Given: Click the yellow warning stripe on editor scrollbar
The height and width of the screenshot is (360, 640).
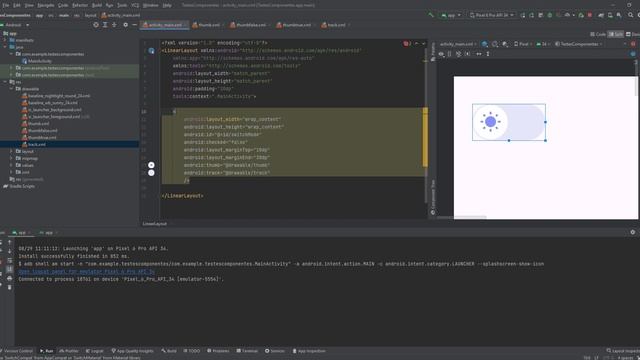Looking at the screenshot, I should click(x=425, y=137).
